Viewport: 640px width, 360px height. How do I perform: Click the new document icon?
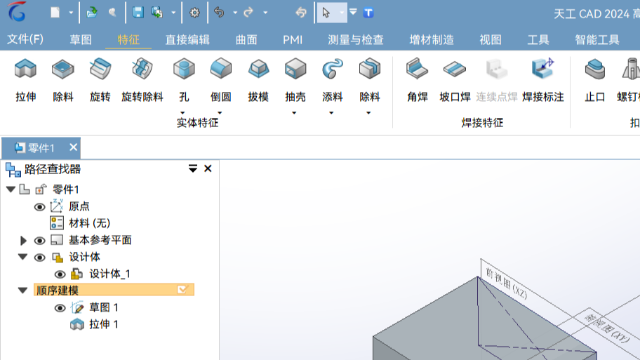tap(55, 13)
